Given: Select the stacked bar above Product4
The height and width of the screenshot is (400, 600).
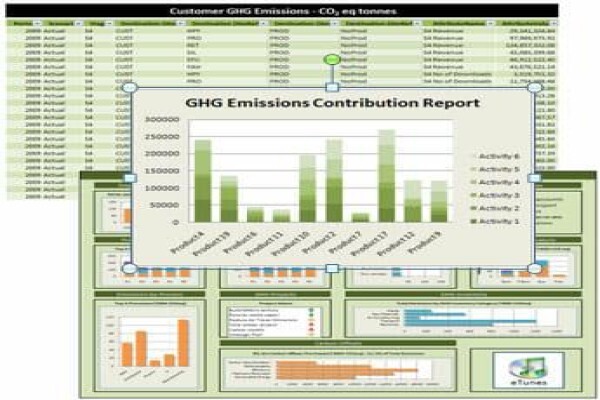Looking at the screenshot, I should point(203,181).
